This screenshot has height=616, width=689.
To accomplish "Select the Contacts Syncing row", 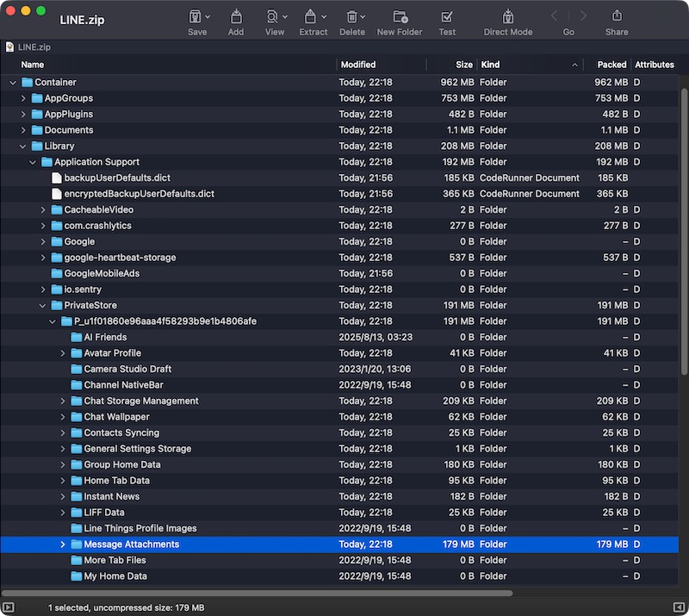I will (x=339, y=432).
